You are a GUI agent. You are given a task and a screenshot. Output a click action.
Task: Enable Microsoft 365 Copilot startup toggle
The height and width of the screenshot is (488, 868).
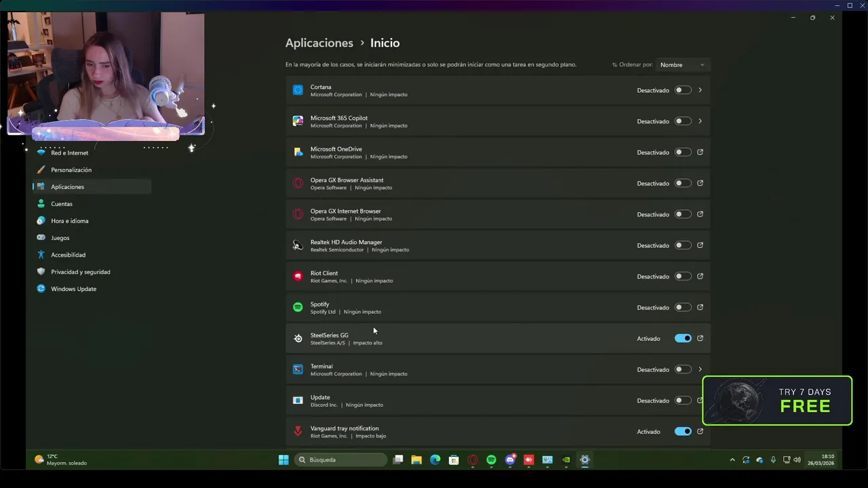click(683, 121)
